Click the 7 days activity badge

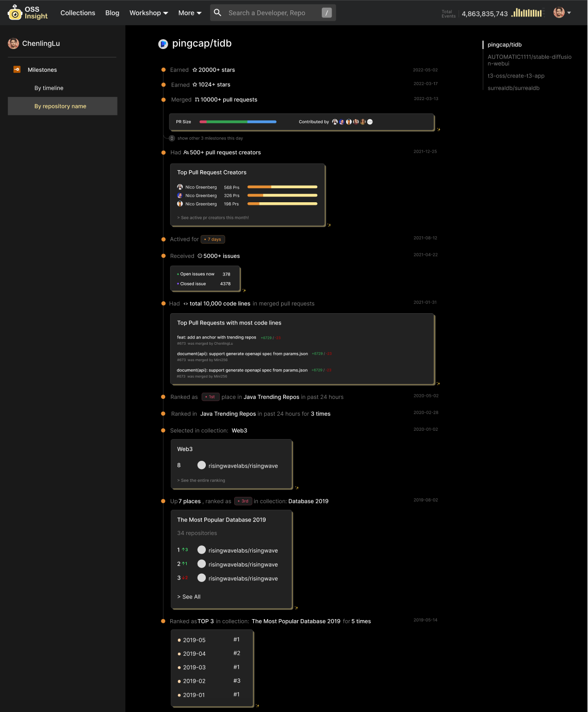[x=213, y=239]
